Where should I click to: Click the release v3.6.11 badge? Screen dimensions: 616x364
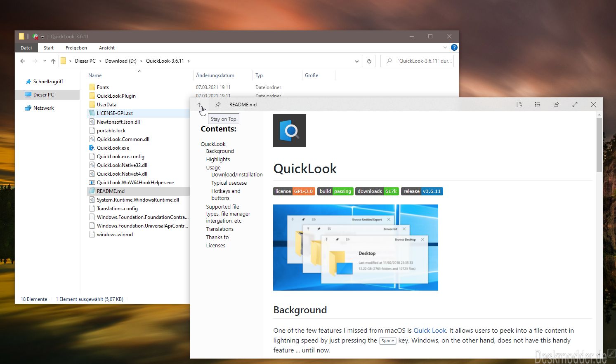pos(422,191)
